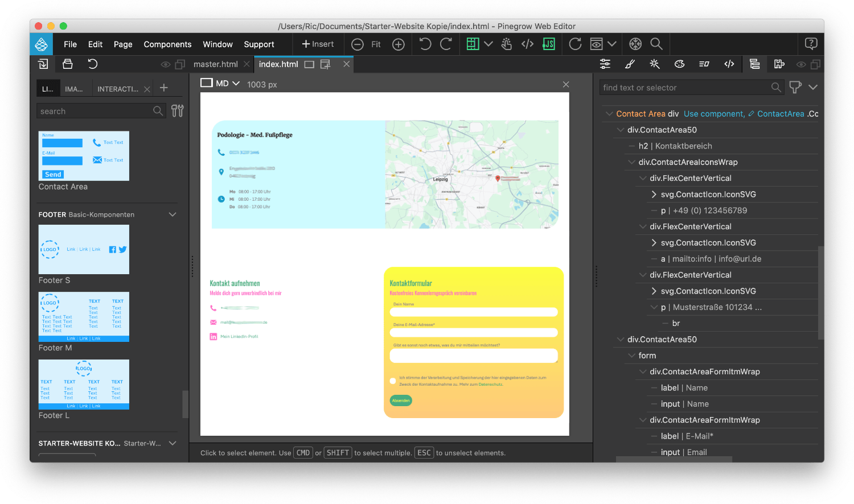Click the hand pointer interaction icon
Viewport: 854px width, 504px height.
pos(507,44)
